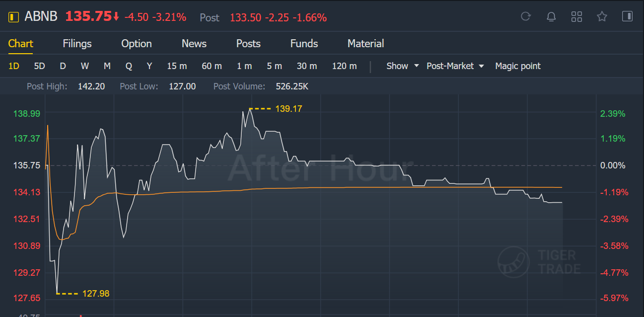
Task: Open the Funds tab
Action: [304, 44]
